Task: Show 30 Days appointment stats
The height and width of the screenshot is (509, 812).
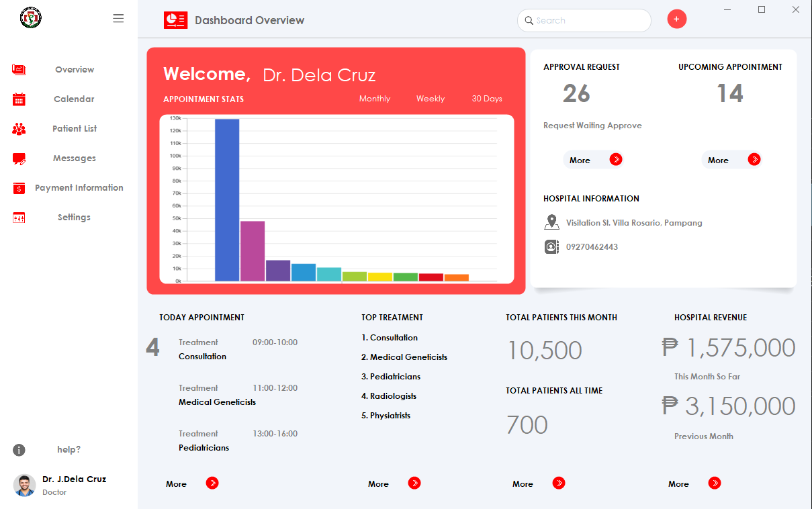Action: [486, 99]
